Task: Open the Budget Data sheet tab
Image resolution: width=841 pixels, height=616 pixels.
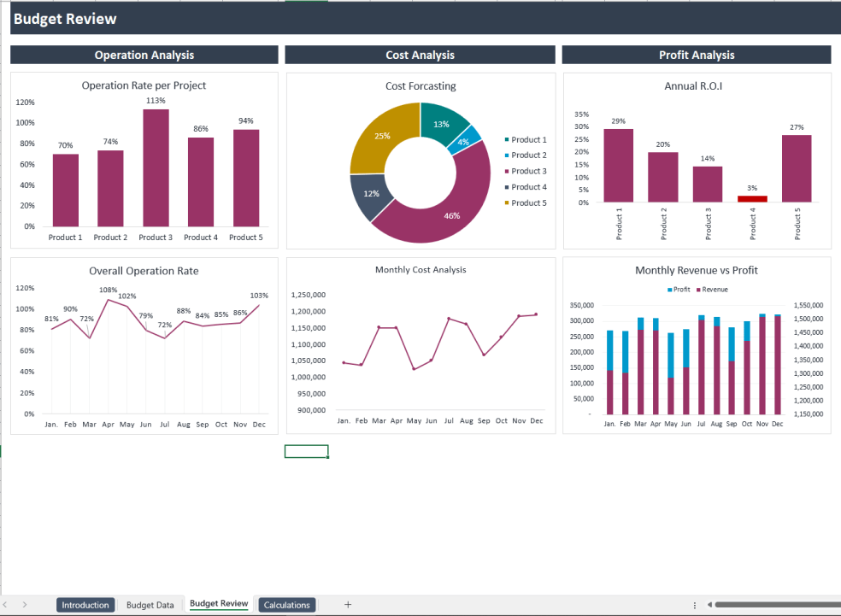Action: pos(151,604)
